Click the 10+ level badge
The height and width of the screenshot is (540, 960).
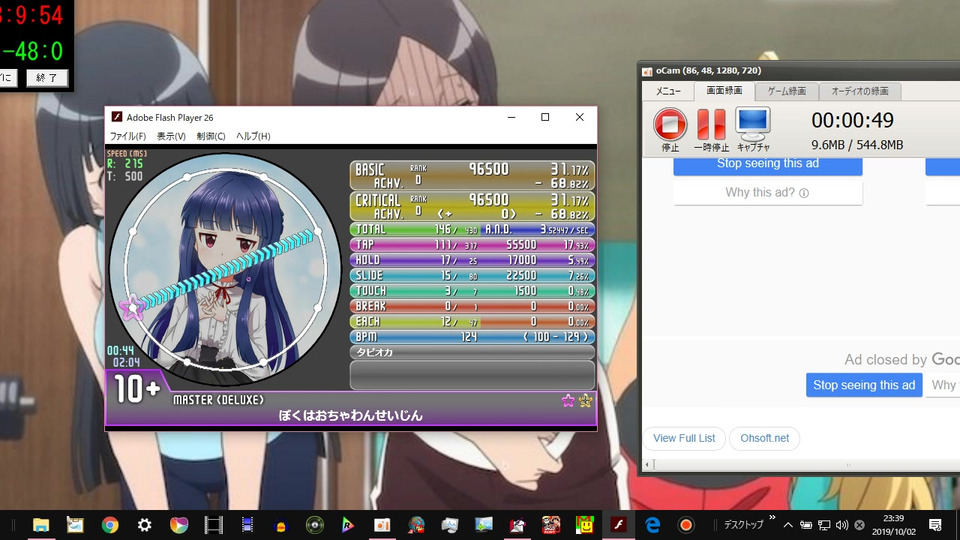(137, 389)
